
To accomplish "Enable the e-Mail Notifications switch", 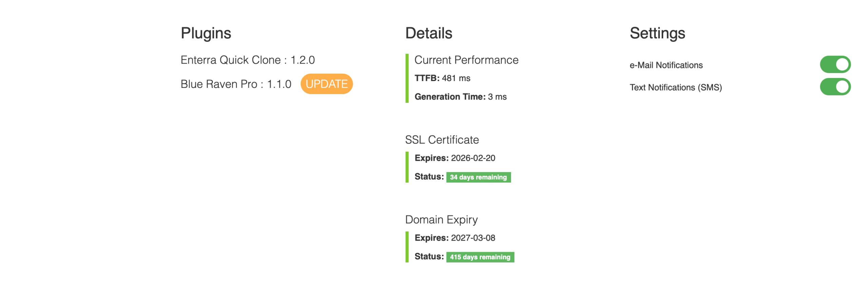I will click(x=836, y=64).
